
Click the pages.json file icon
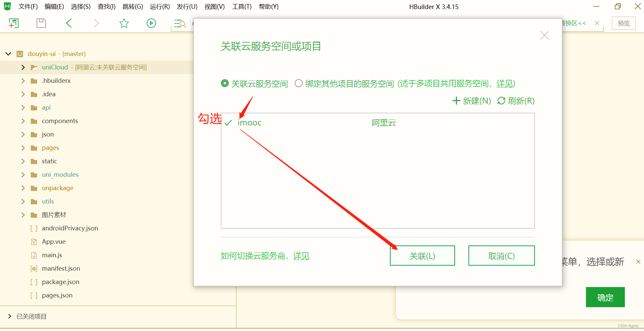tap(34, 295)
